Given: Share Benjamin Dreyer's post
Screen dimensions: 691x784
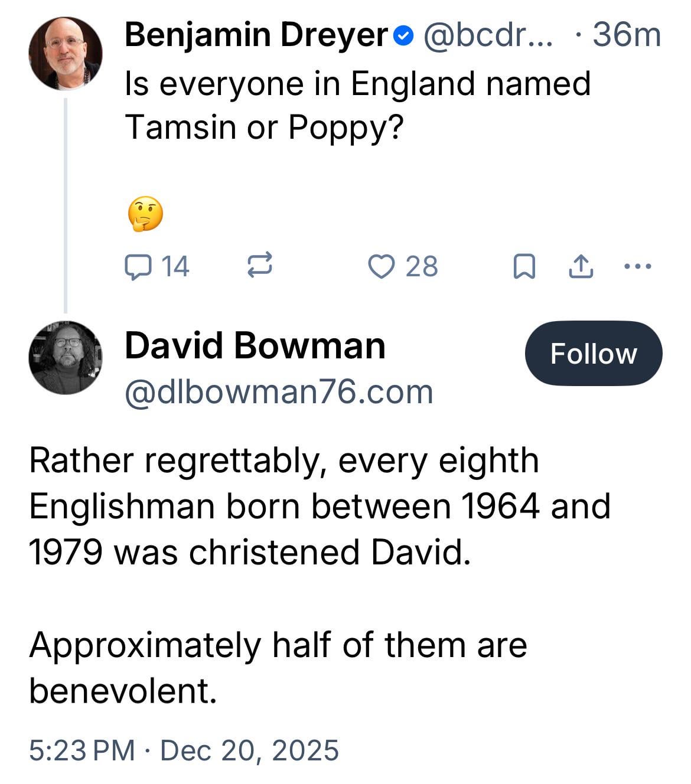Looking at the screenshot, I should coord(580,266).
